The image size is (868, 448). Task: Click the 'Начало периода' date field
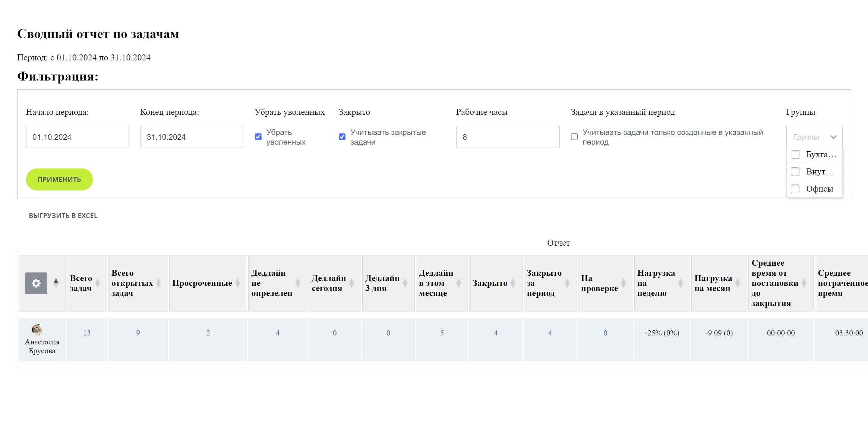[x=77, y=137]
